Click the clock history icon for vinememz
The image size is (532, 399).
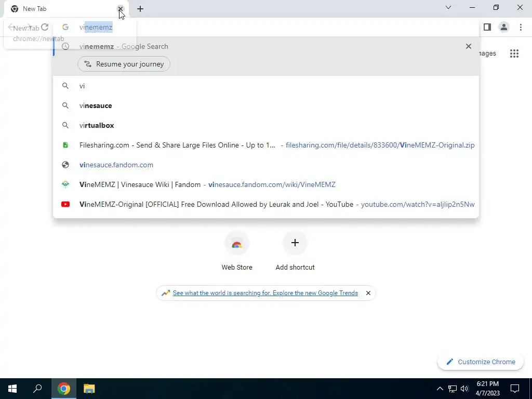click(65, 46)
